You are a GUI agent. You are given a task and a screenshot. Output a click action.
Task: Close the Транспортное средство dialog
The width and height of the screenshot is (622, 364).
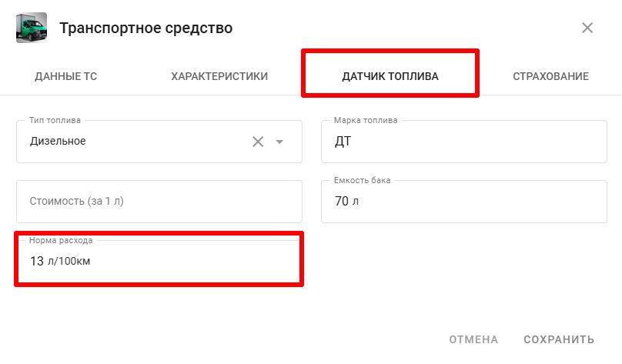pyautogui.click(x=587, y=28)
